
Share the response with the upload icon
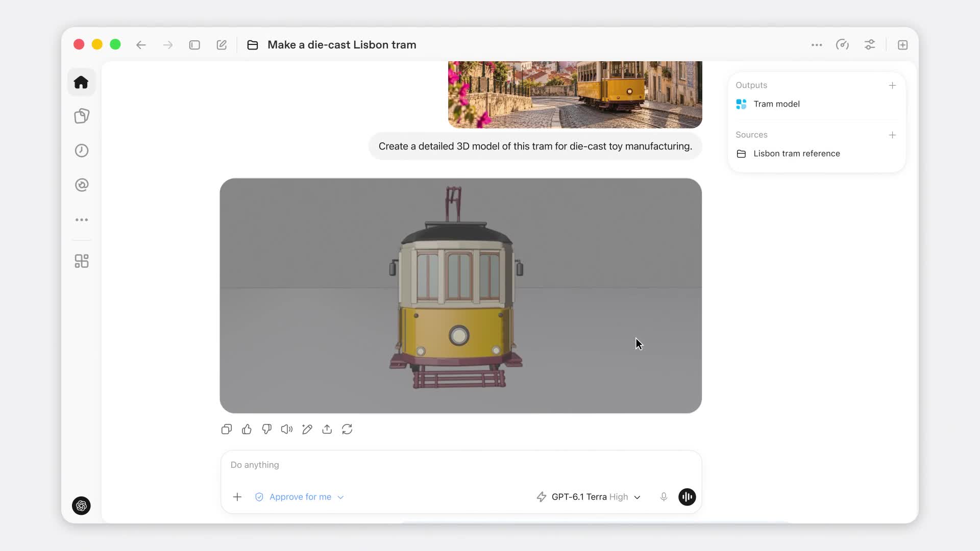pyautogui.click(x=327, y=429)
